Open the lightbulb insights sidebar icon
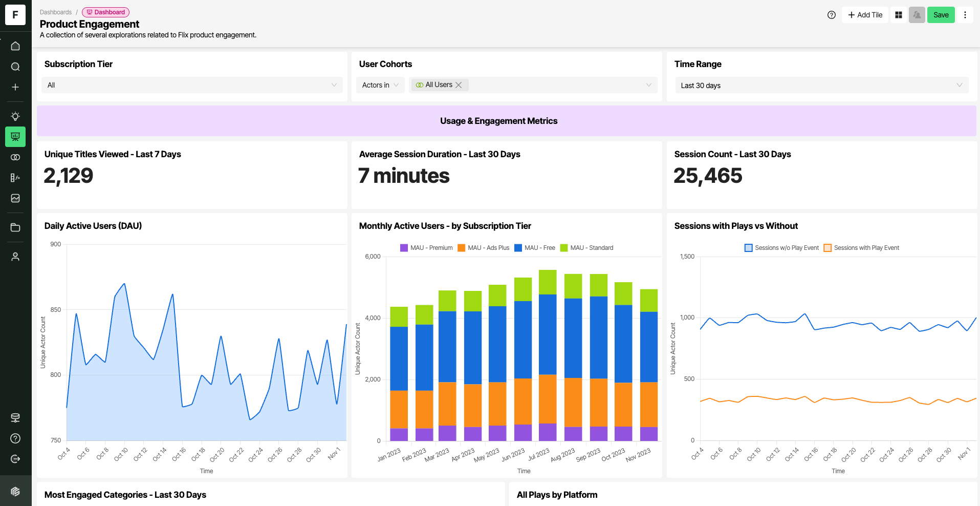The width and height of the screenshot is (980, 506). [15, 116]
